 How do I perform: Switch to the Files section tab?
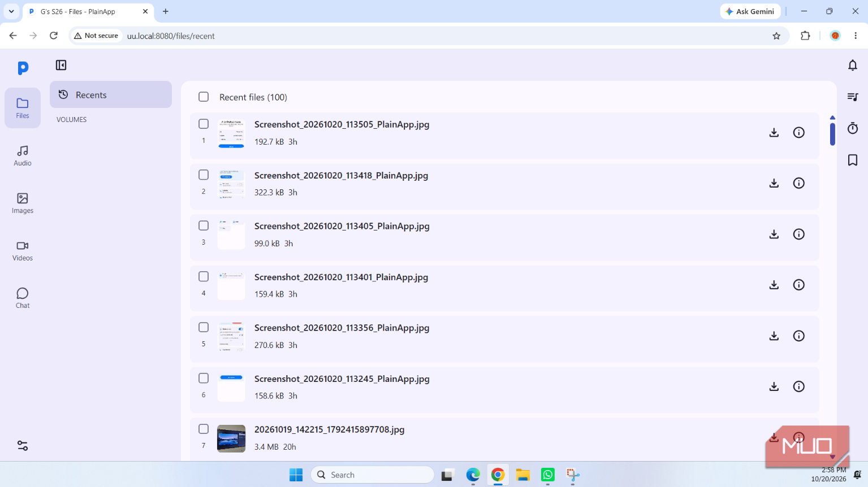coord(23,108)
